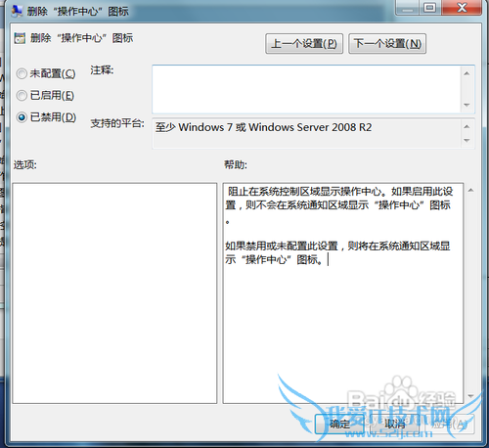489x448 pixels.
Task: Click the 注释: label
Action: click(102, 70)
